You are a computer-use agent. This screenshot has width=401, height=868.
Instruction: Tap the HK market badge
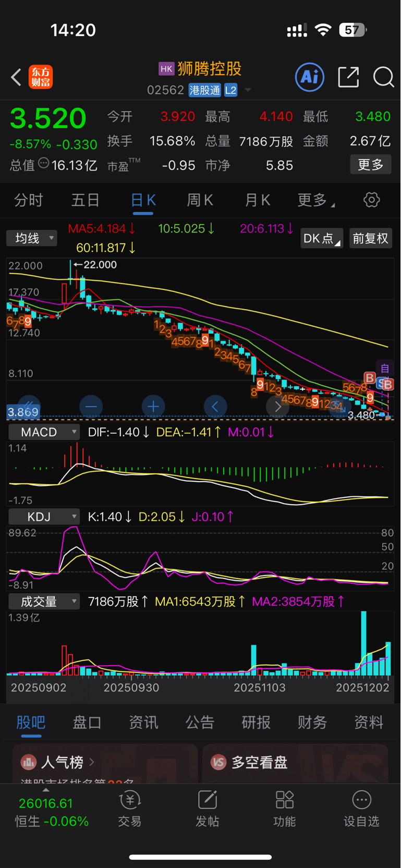coord(166,69)
